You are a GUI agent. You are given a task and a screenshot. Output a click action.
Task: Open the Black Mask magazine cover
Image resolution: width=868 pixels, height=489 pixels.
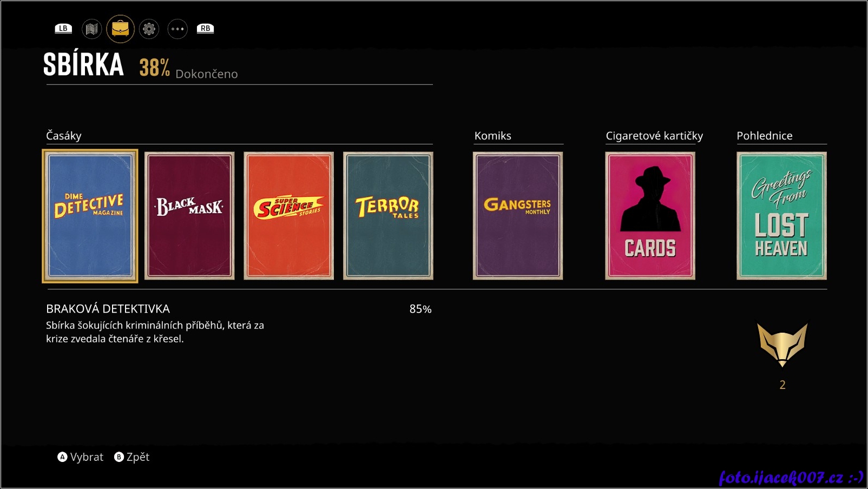(189, 216)
